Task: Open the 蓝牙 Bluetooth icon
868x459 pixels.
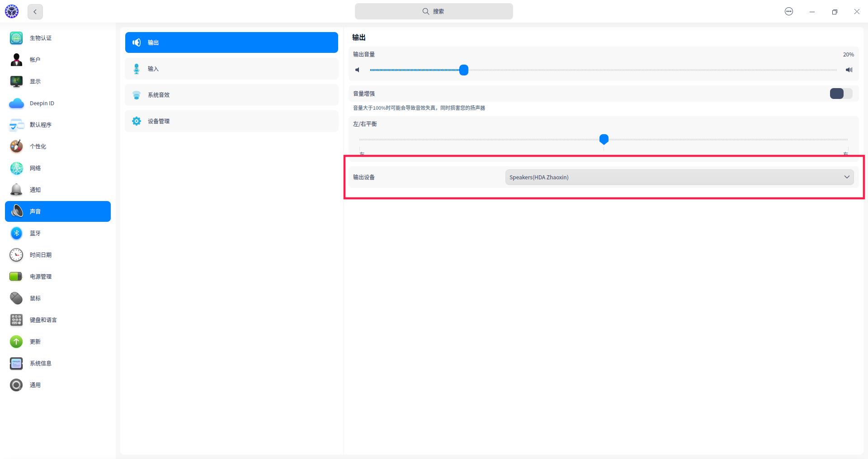Action: (x=16, y=233)
